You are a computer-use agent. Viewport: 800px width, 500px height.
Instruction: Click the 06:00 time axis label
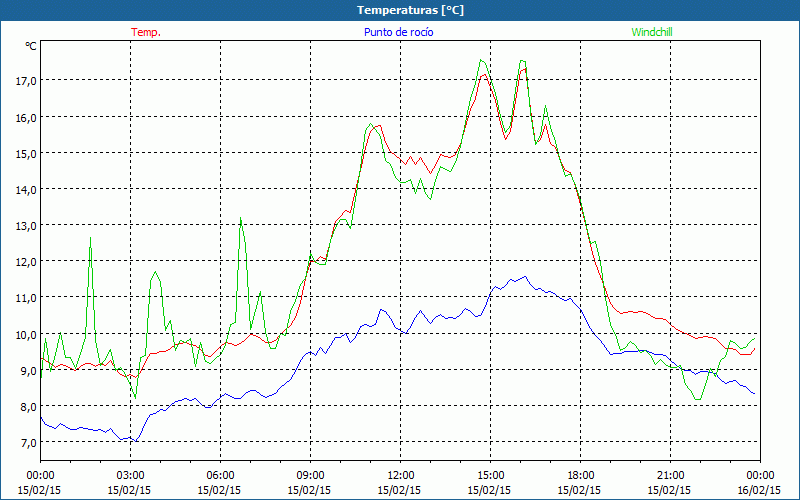point(220,476)
